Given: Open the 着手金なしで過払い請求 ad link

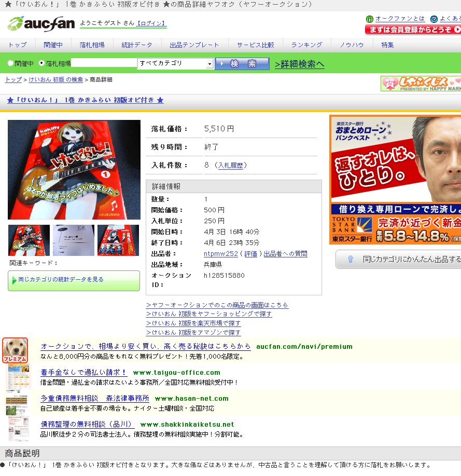Looking at the screenshot, I should coord(83,373).
